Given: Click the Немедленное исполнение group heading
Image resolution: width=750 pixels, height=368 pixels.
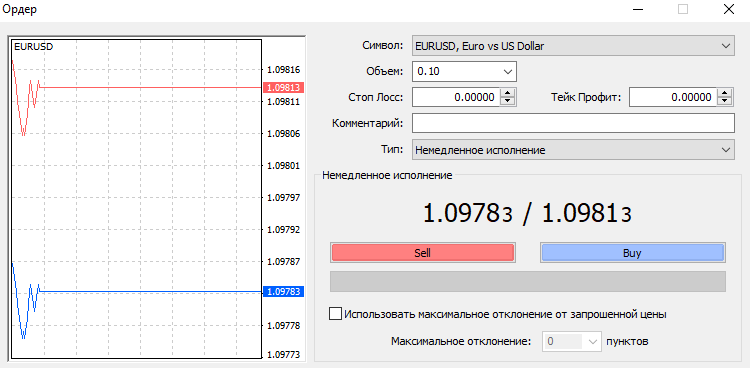Looking at the screenshot, I should (387, 175).
